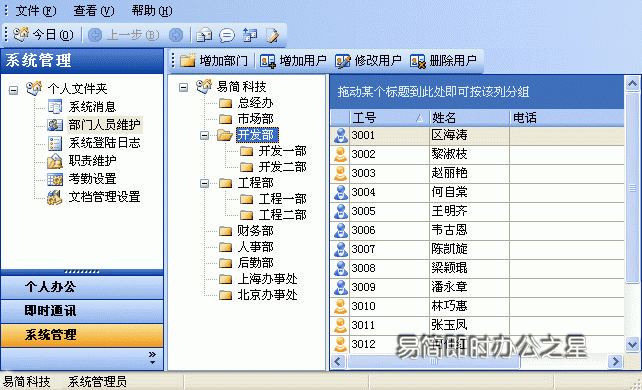Click the user icon for 3002
The image size is (642, 390).
point(340,154)
